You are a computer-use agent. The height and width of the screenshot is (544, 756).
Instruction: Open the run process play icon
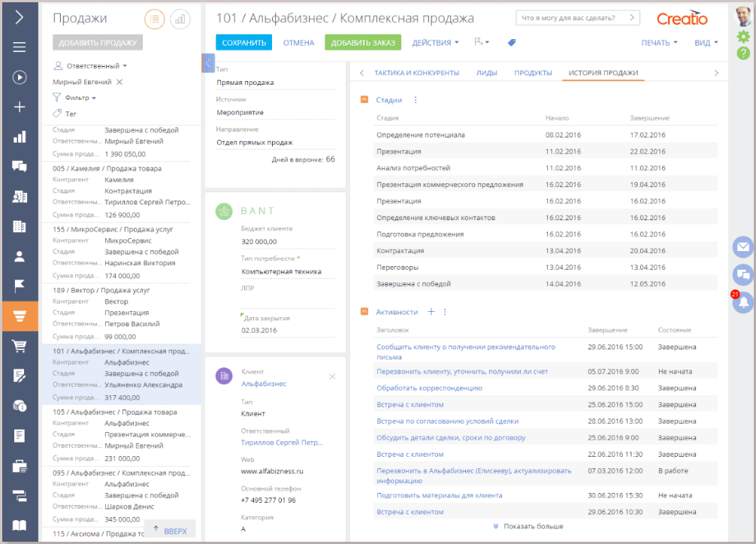coord(20,77)
